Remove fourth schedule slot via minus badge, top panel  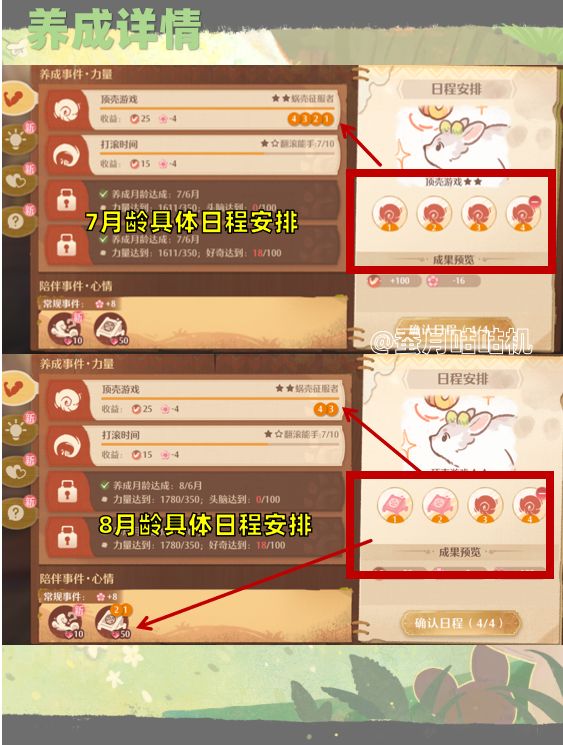click(535, 201)
